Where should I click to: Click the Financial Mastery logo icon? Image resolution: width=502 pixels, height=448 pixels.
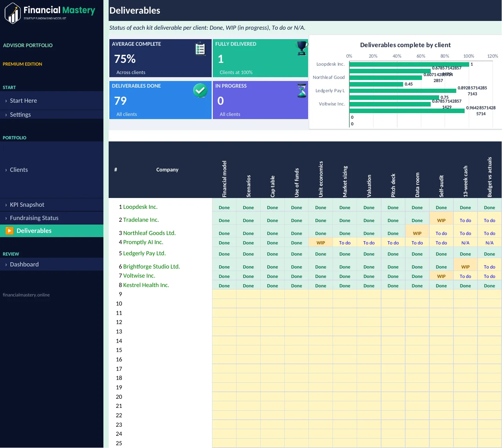[x=13, y=13]
